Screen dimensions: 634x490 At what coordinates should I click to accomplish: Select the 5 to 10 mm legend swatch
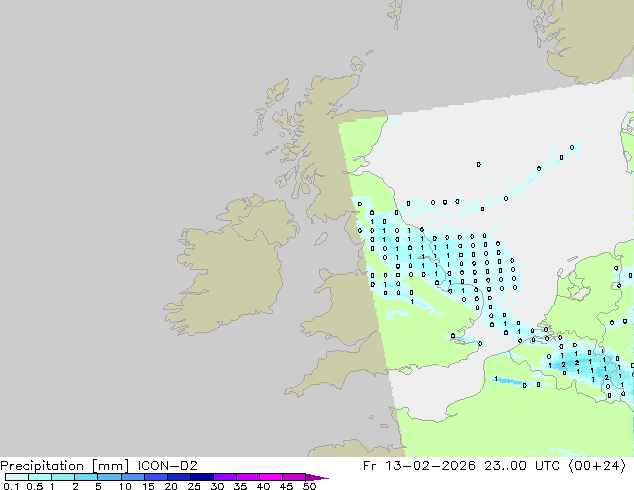tap(110, 478)
